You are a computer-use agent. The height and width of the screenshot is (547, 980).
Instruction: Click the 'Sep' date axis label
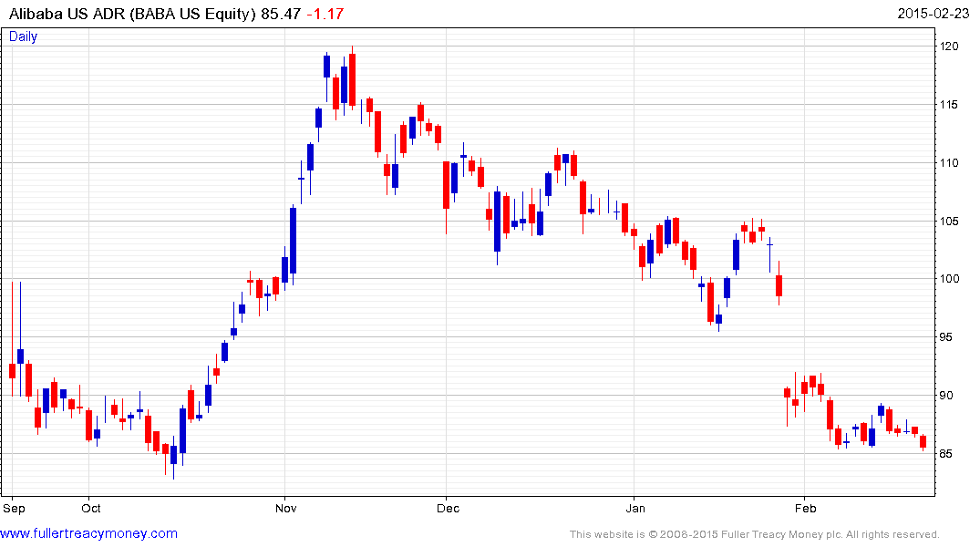(14, 508)
